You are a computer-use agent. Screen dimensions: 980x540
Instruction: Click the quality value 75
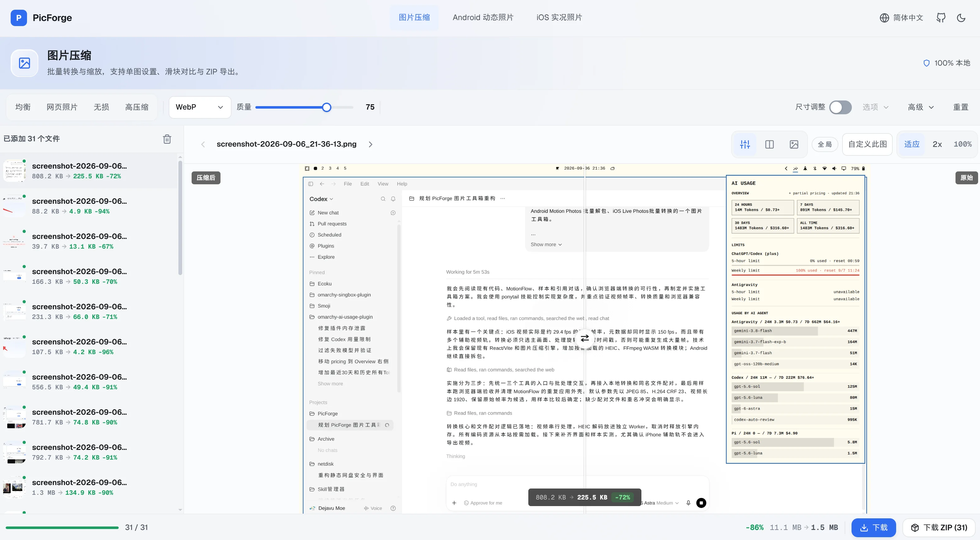coord(370,107)
